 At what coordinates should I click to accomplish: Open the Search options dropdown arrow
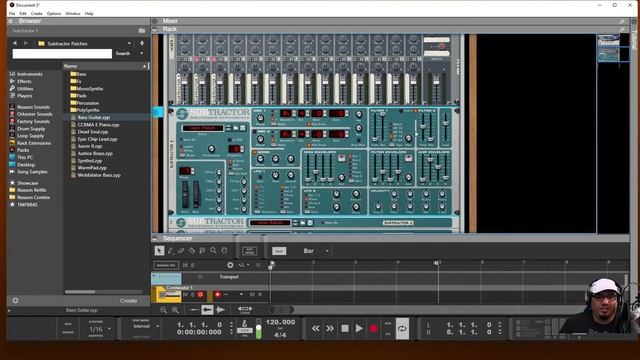coord(142,53)
